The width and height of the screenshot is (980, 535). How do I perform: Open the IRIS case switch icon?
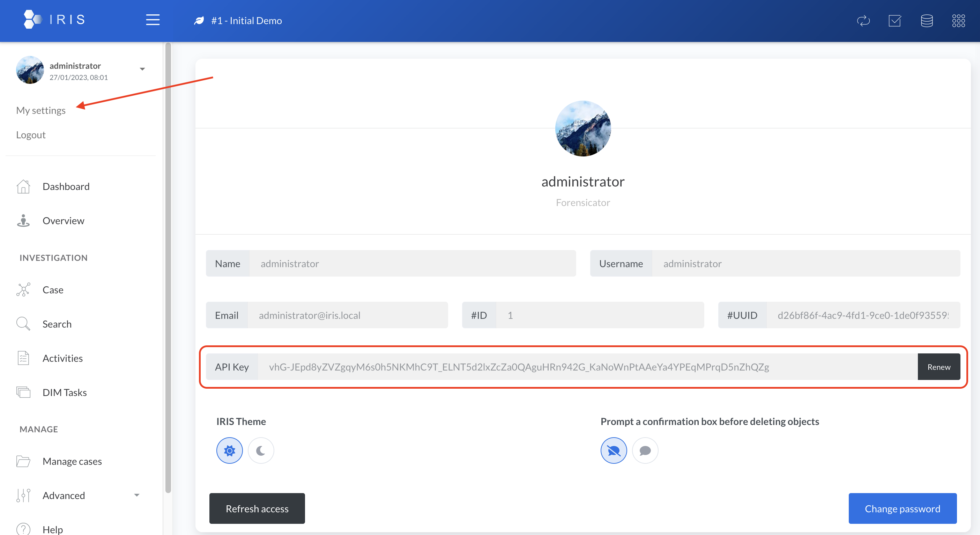(x=863, y=21)
